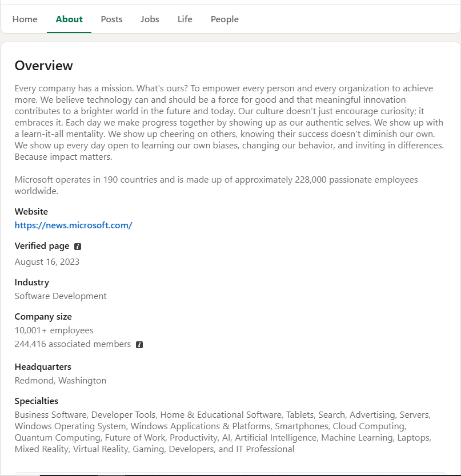This screenshot has height=476, width=461.
Task: Open the news.microsoft.com website link
Action: tap(73, 225)
